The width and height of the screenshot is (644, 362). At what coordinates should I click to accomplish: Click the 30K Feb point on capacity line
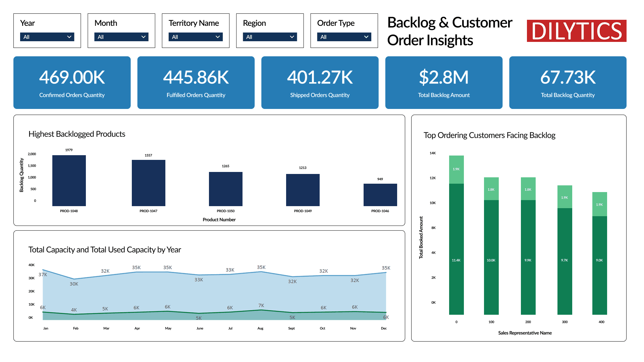pos(74,279)
